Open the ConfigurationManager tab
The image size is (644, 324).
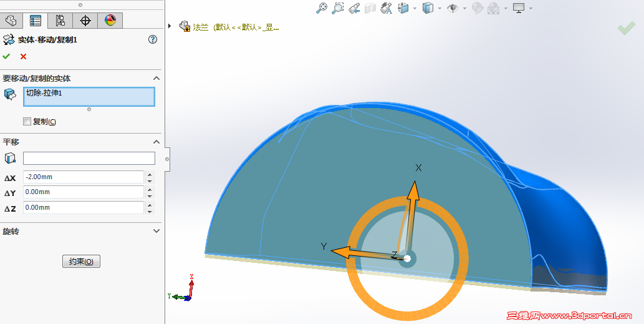(60, 20)
